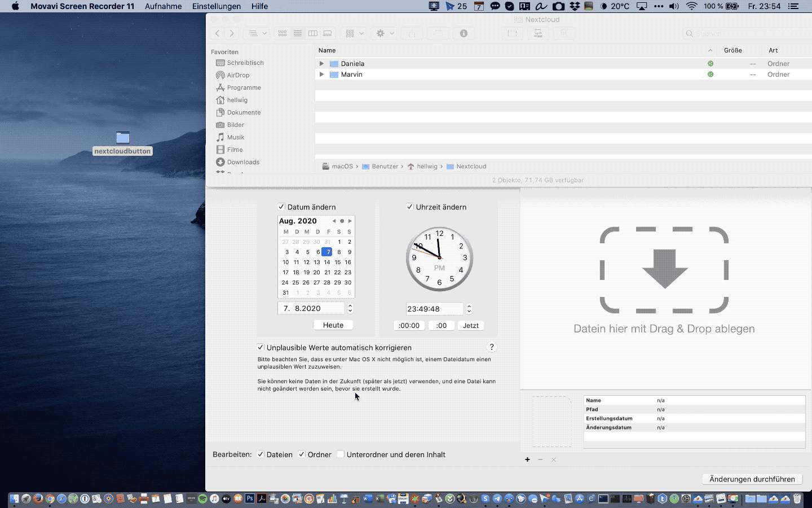Open the Downloads sidebar item
The width and height of the screenshot is (812, 508).
tap(242, 162)
